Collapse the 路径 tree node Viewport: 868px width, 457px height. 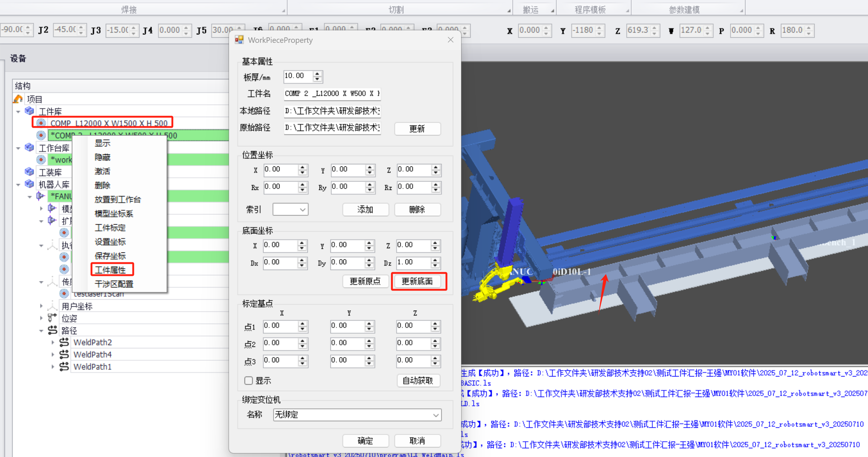tap(41, 331)
